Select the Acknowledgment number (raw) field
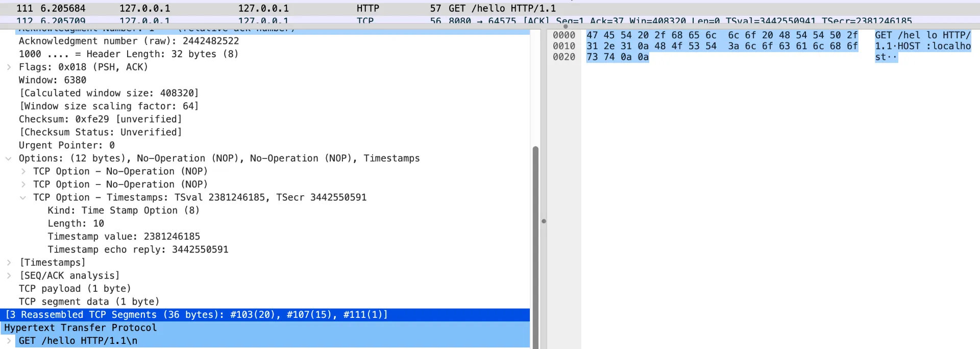 [129, 41]
